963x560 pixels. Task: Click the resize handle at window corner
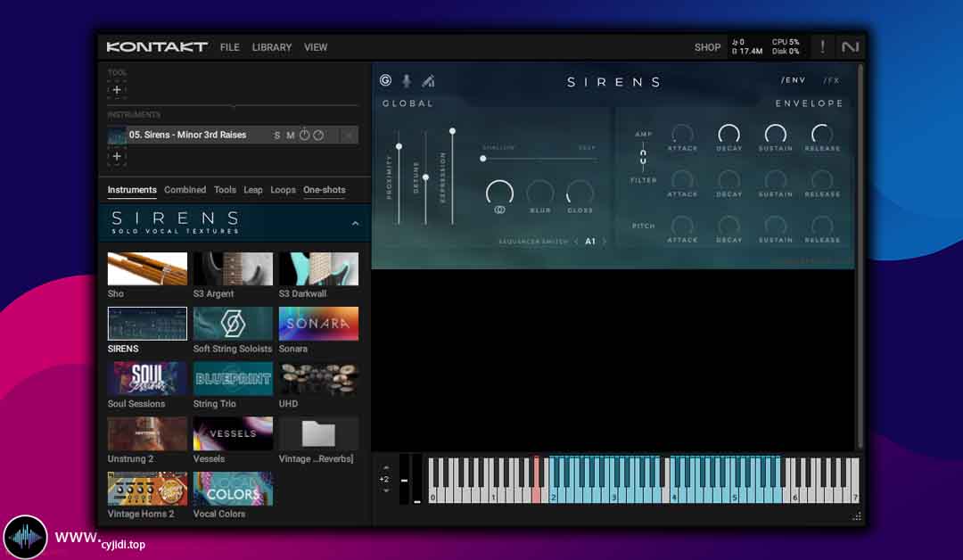click(x=857, y=515)
